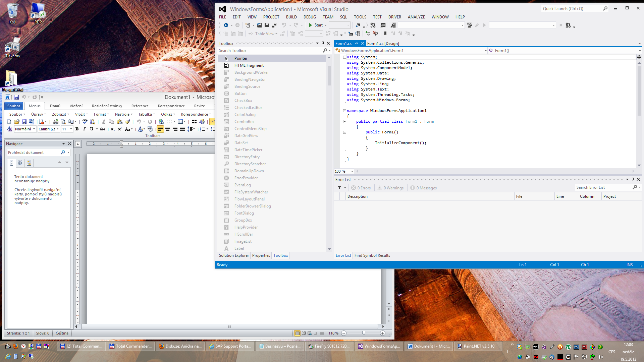Select the Button control in Toolbox
644x362 pixels.
point(240,94)
